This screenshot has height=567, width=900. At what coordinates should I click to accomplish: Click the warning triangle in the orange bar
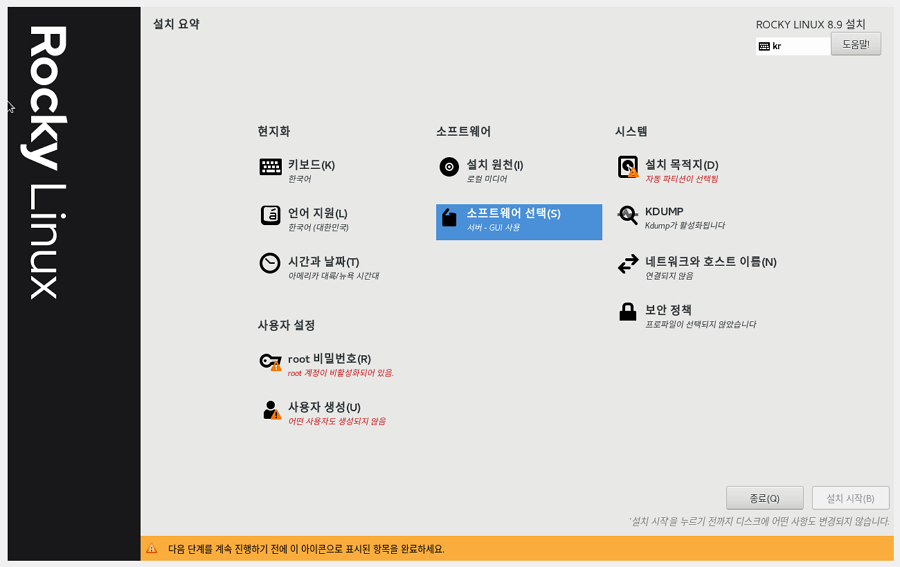point(152,549)
